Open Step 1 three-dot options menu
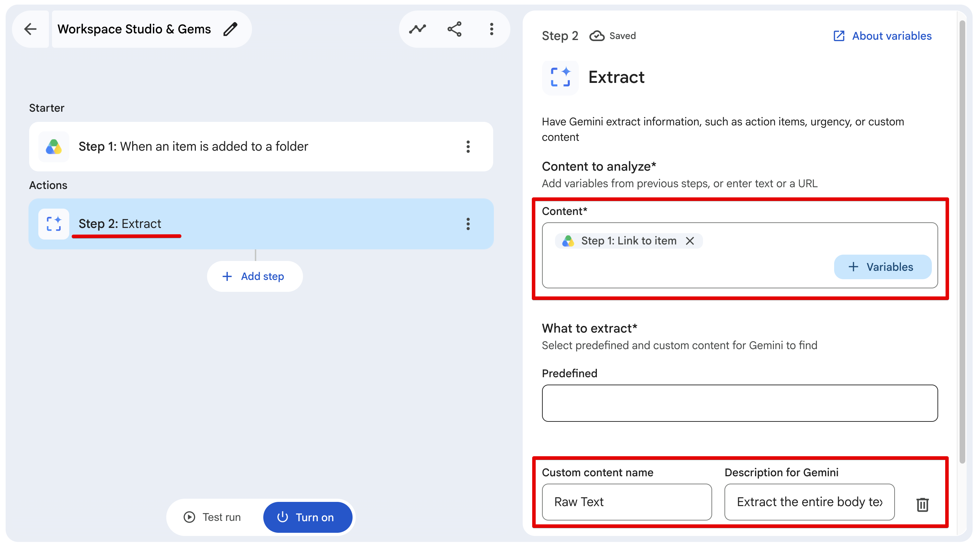This screenshot has height=550, width=980. click(x=468, y=147)
